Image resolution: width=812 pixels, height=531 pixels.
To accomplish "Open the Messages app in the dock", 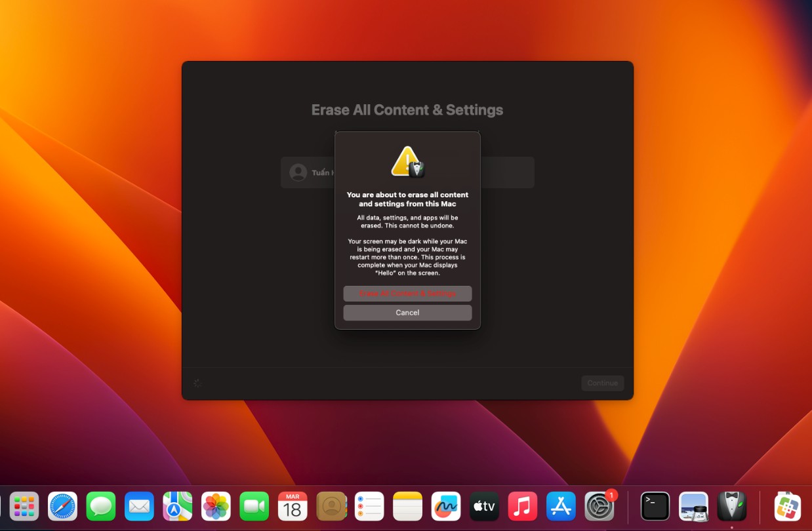I will (x=101, y=506).
